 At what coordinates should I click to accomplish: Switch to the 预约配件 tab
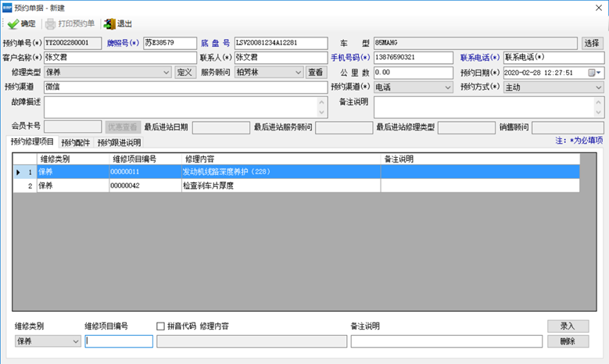76,142
